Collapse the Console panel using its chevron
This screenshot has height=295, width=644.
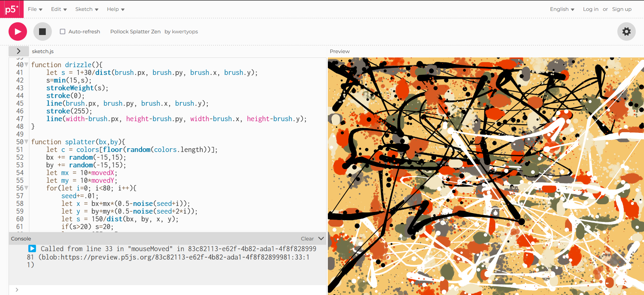(x=321, y=238)
